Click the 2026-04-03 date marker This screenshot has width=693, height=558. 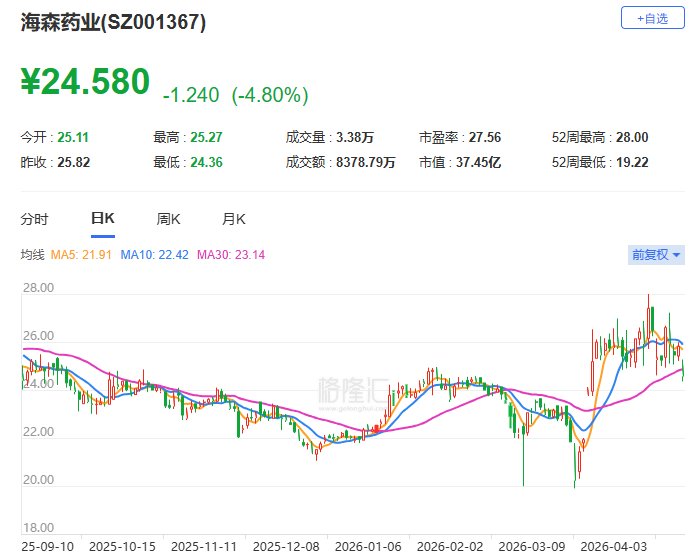(x=613, y=547)
